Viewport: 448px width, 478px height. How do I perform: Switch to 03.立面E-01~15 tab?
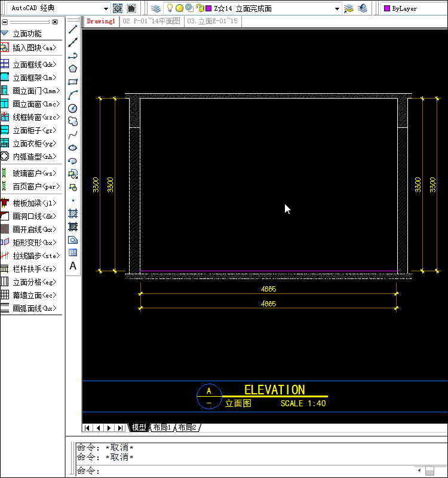[213, 21]
